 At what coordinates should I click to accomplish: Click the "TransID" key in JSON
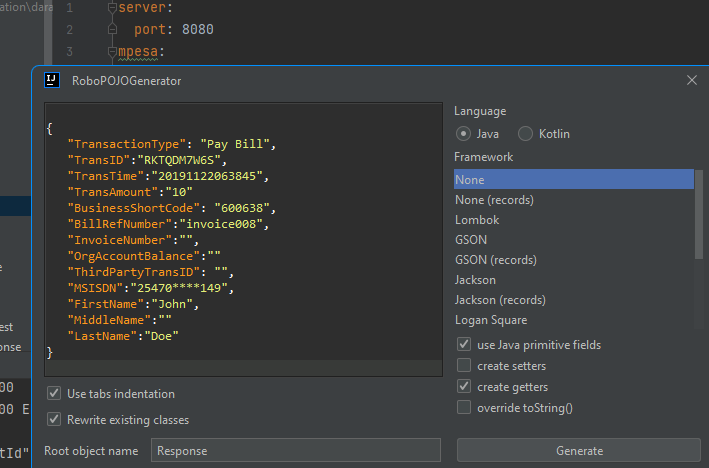[99, 160]
